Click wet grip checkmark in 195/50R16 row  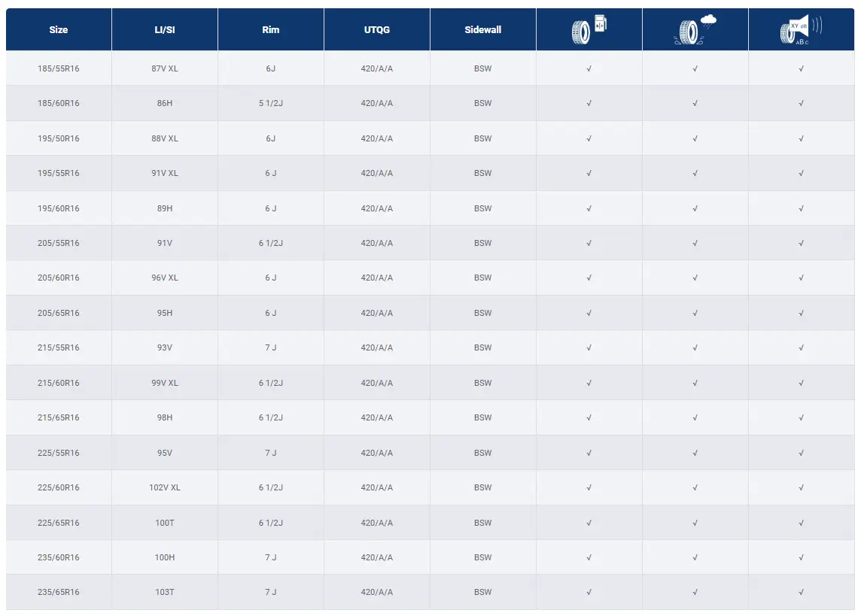click(695, 138)
